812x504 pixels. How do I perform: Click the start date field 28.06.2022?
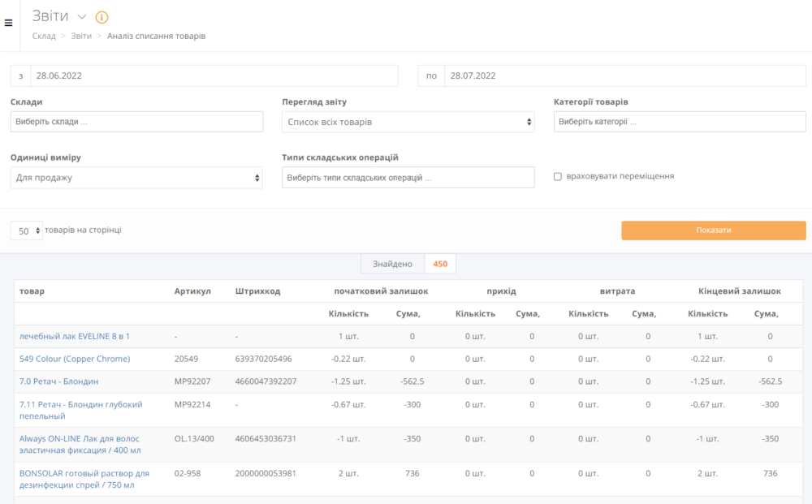(x=214, y=75)
